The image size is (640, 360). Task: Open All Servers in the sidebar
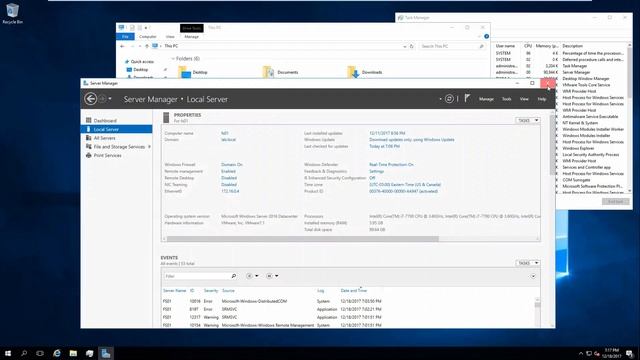coord(104,138)
